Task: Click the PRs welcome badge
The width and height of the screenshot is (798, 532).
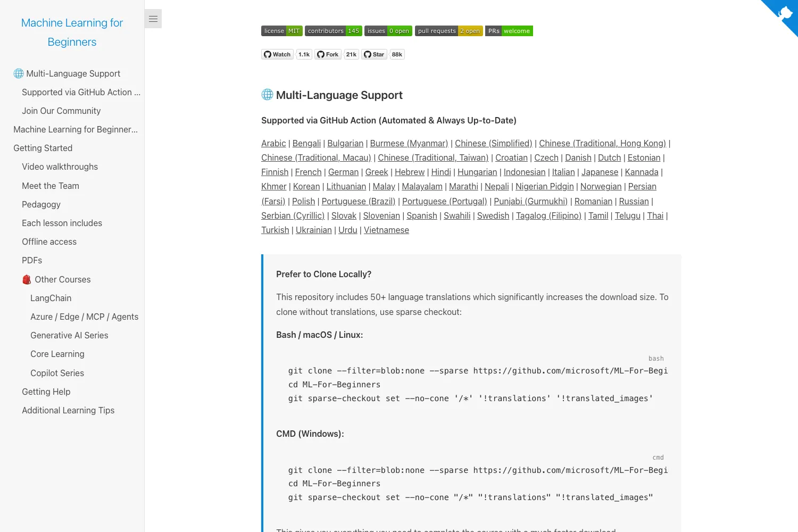Action: coord(509,31)
